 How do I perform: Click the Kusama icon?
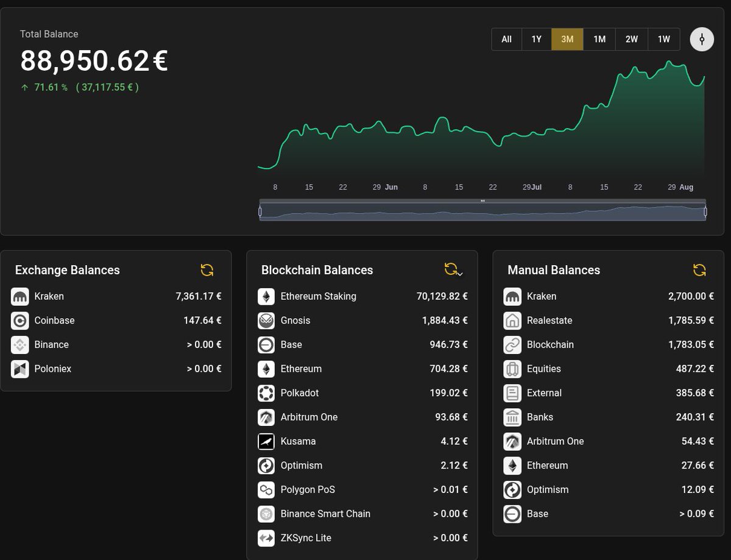click(x=266, y=441)
